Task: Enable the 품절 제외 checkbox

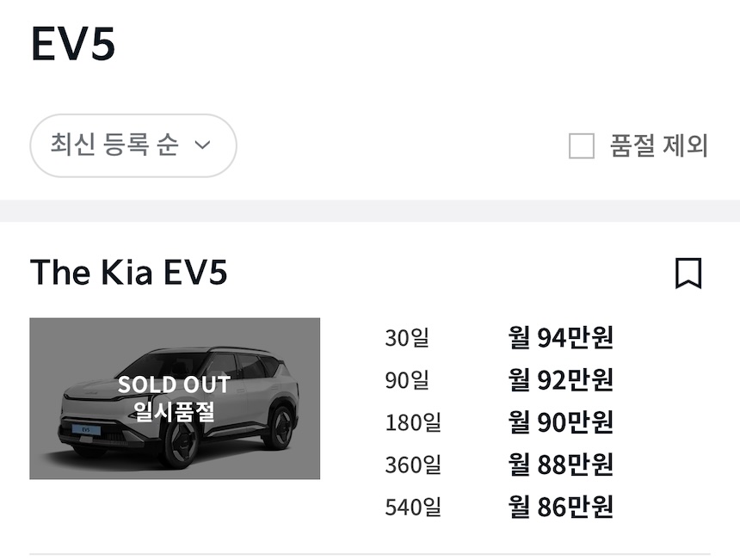Action: click(582, 146)
